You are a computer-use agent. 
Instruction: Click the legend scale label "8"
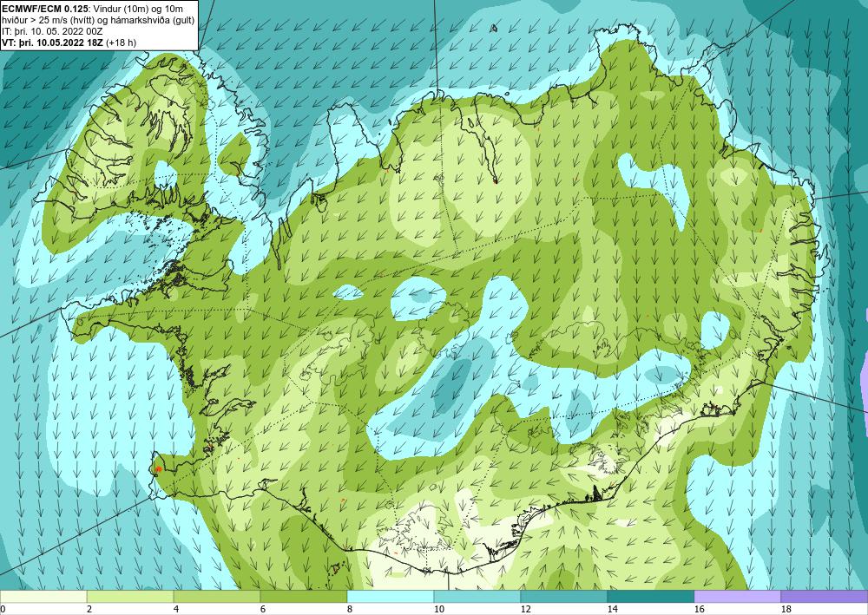pos(350,610)
